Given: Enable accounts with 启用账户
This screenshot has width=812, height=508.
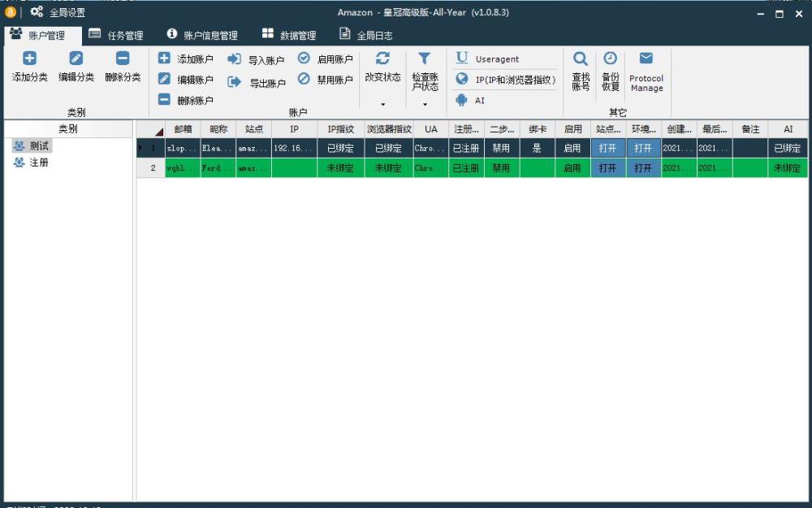Looking at the screenshot, I should (x=326, y=59).
